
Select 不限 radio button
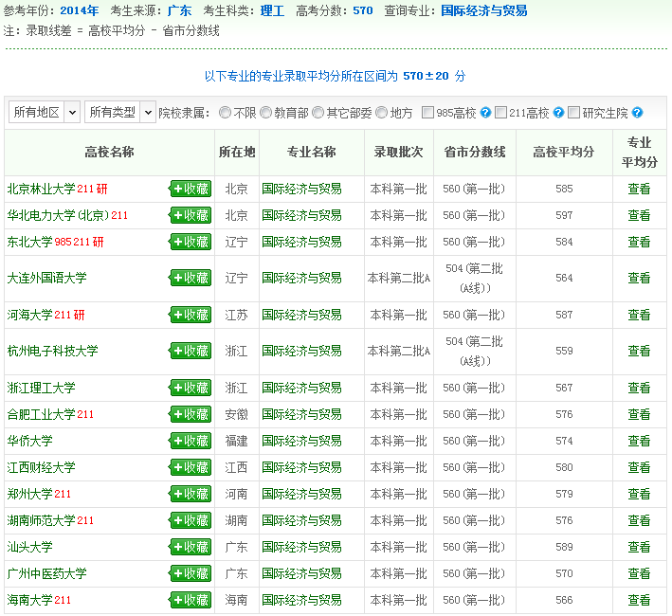click(x=225, y=113)
